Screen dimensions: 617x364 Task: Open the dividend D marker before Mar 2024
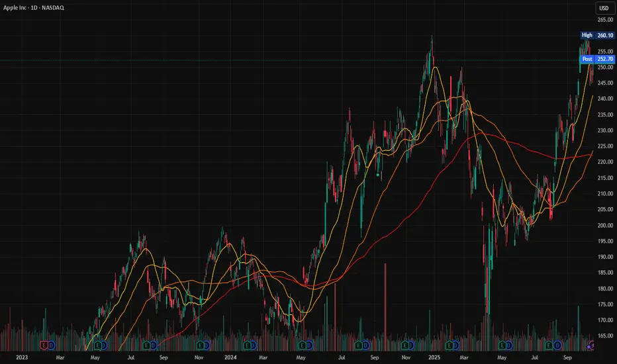(253, 345)
